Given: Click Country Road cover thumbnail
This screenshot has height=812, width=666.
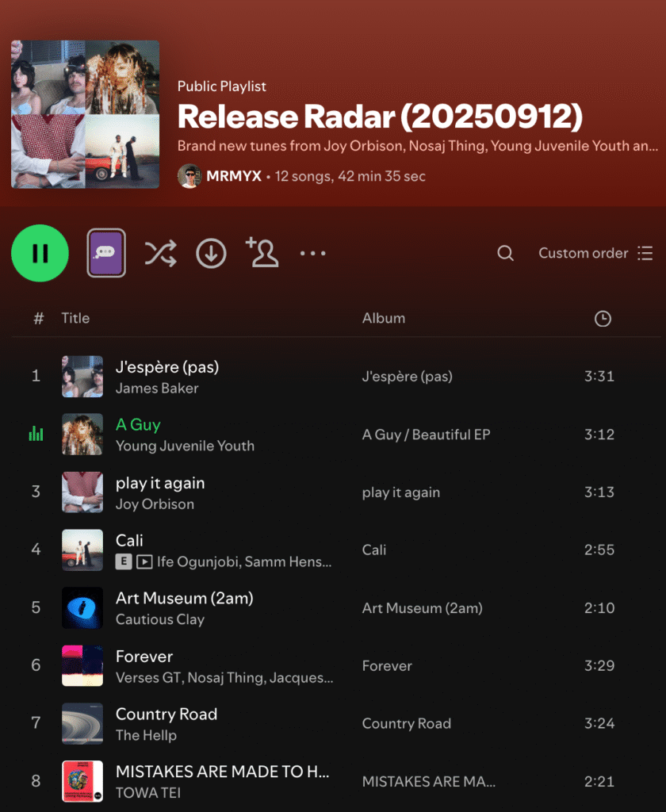Looking at the screenshot, I should pos(82,723).
